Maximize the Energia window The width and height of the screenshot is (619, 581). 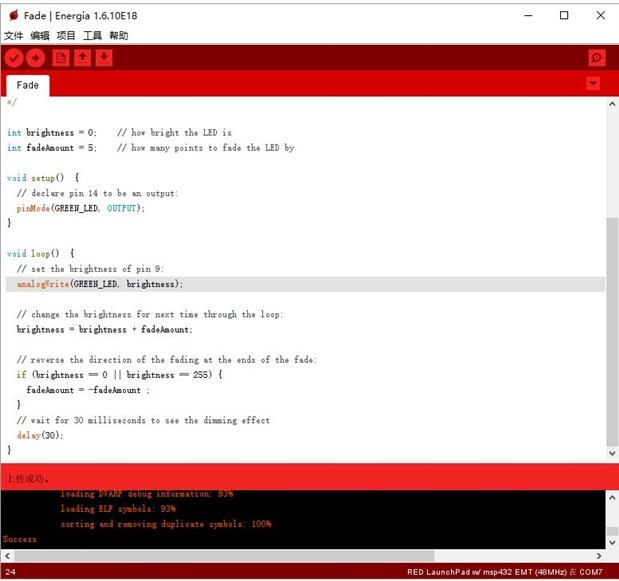[x=564, y=15]
